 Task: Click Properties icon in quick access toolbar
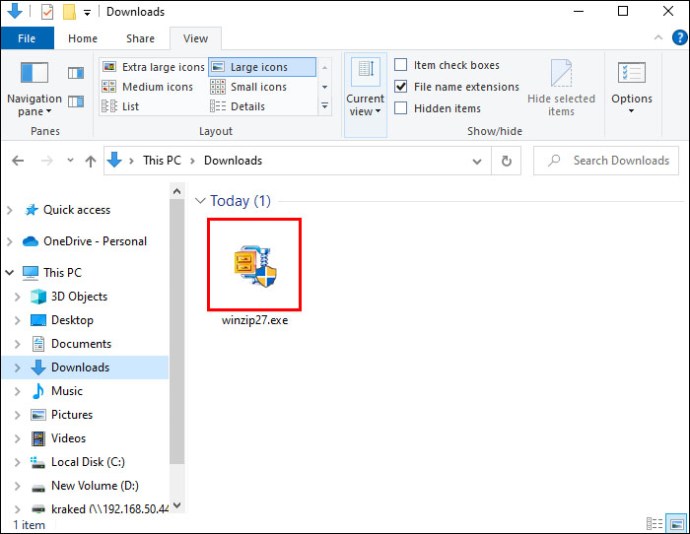[47, 12]
